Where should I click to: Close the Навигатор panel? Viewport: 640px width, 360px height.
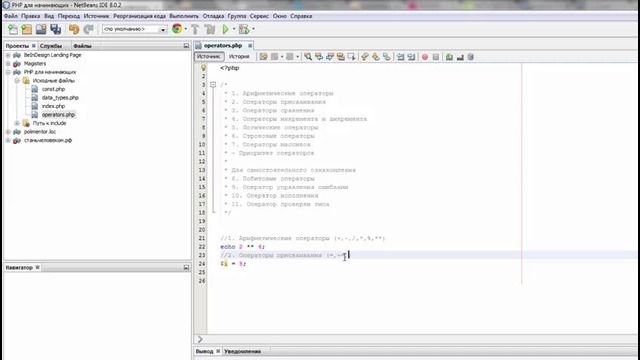coord(38,267)
